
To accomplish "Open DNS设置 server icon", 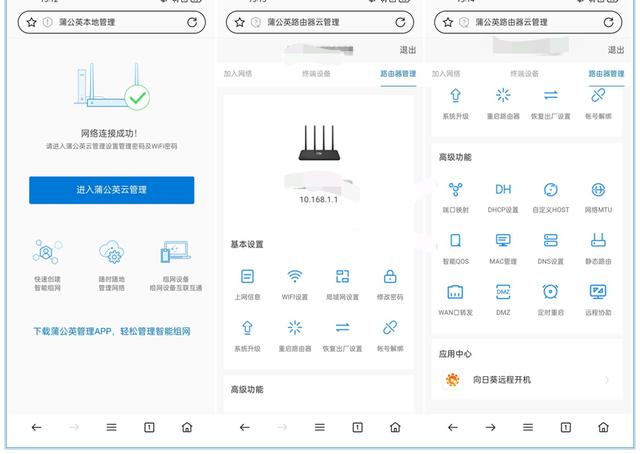I will (x=551, y=240).
